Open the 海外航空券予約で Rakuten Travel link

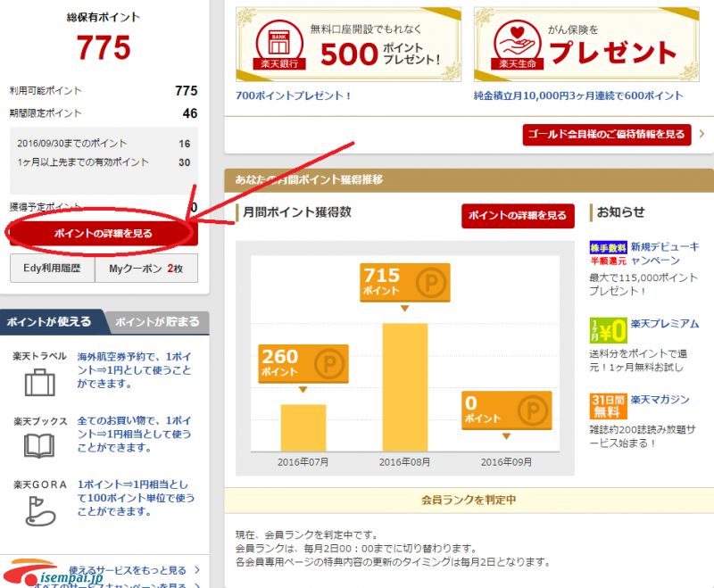coord(135,370)
